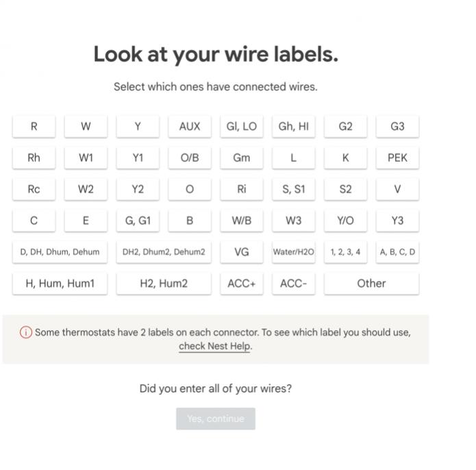Select the Gh, HI wire option
This screenshot has height=470, width=476.
pos(294,126)
